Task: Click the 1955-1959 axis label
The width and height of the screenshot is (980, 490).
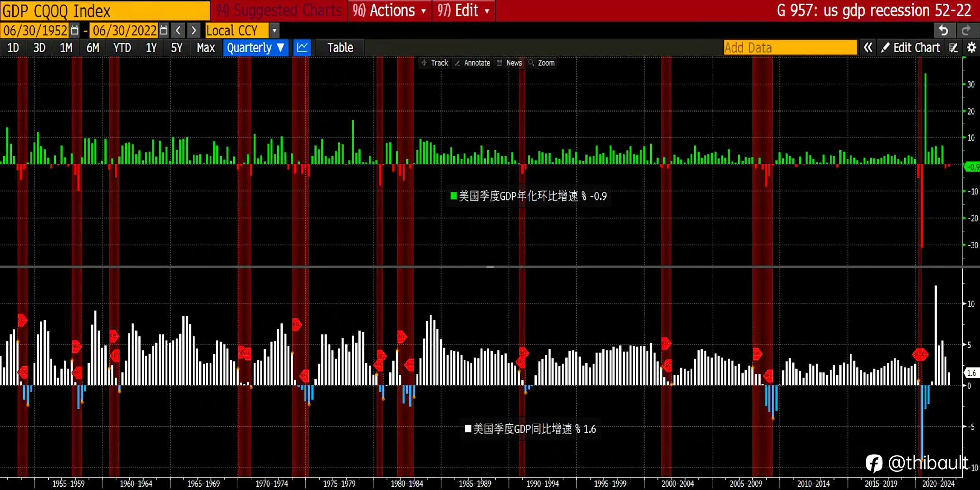Action: point(69,484)
